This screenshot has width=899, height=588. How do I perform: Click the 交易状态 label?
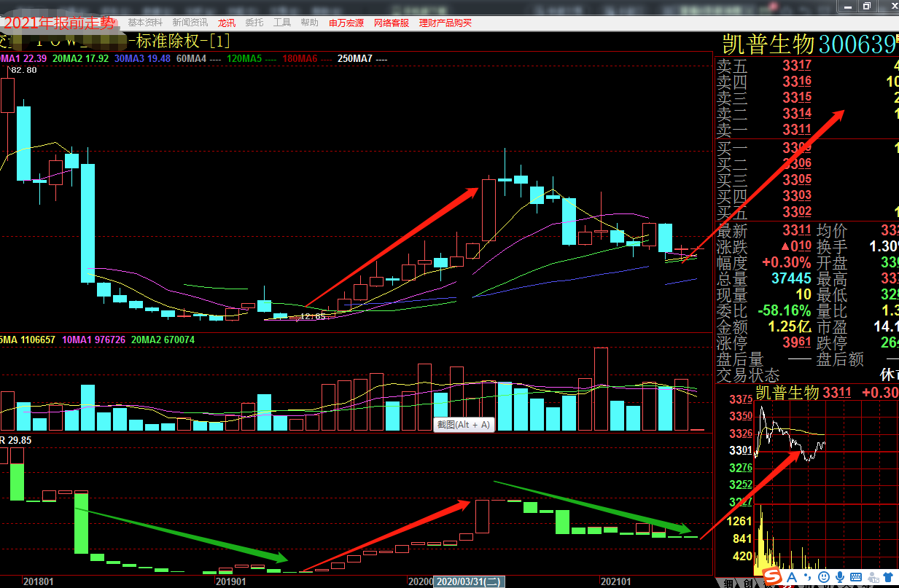[748, 375]
